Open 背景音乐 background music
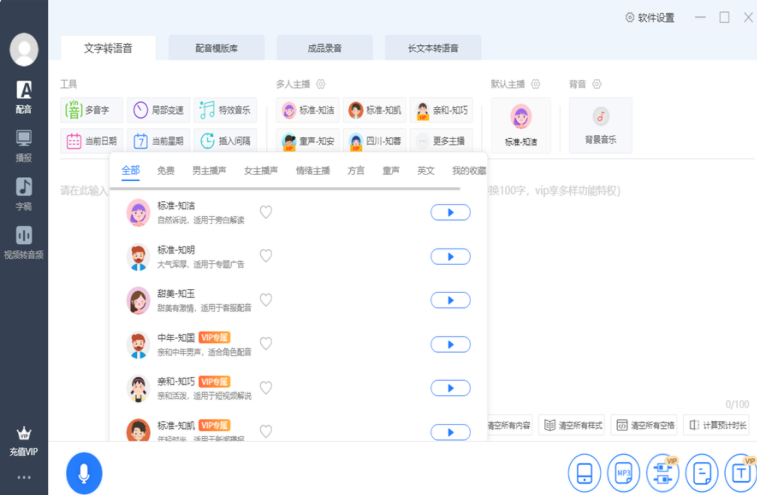The width and height of the screenshot is (757, 495). pyautogui.click(x=600, y=124)
